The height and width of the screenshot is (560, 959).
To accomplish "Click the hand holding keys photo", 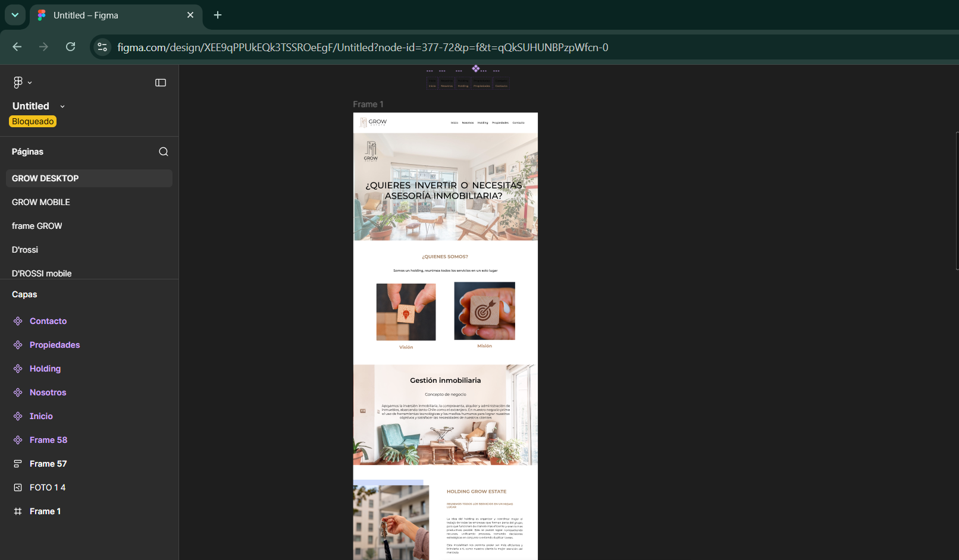I will coord(391,523).
